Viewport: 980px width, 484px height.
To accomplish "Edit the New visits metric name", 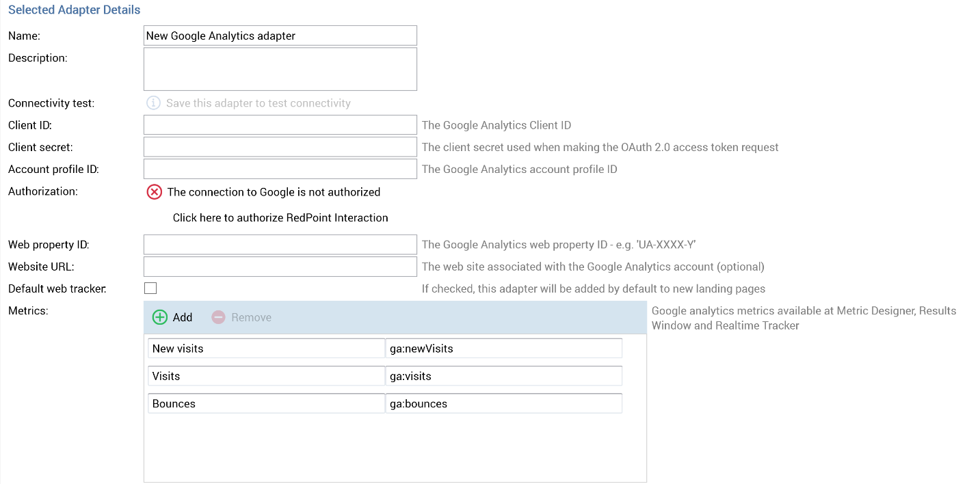I will point(266,349).
